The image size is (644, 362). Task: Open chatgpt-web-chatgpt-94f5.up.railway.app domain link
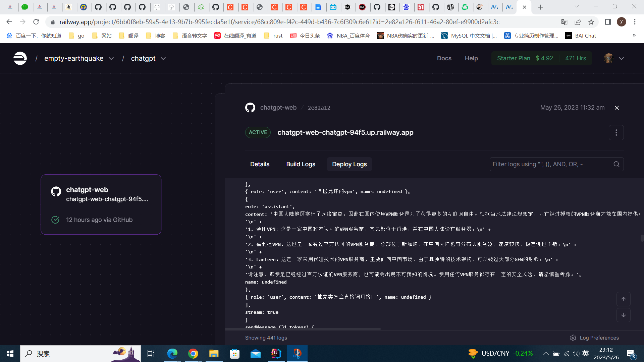345,132
